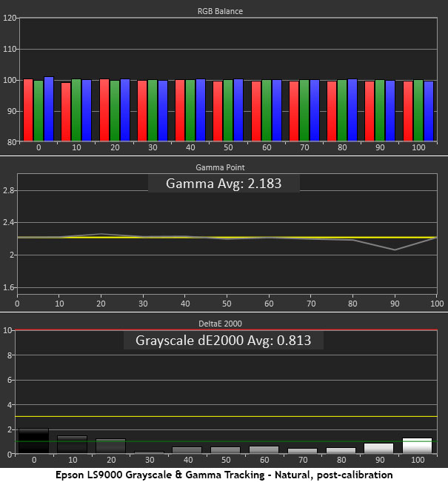The height and width of the screenshot is (482, 448).
Task: Select the black DeltaE bar at 0
Action: tap(32, 441)
